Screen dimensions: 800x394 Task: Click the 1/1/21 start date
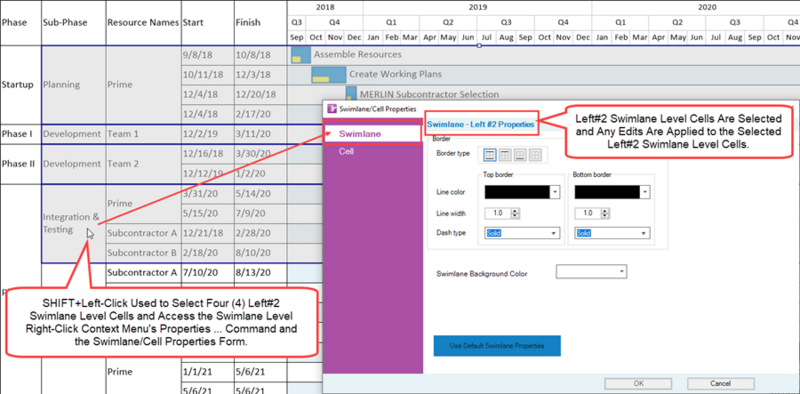coord(208,372)
